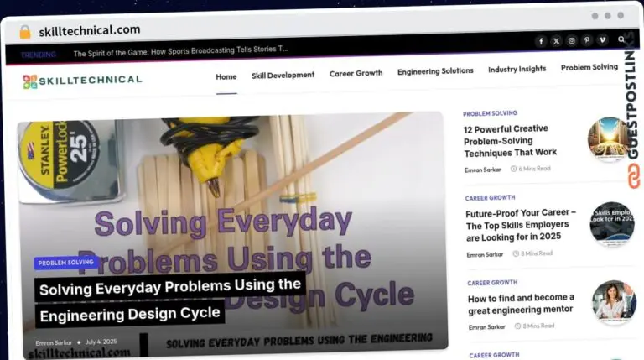
Task: Open the Skill Development menu
Action: pyautogui.click(x=283, y=75)
